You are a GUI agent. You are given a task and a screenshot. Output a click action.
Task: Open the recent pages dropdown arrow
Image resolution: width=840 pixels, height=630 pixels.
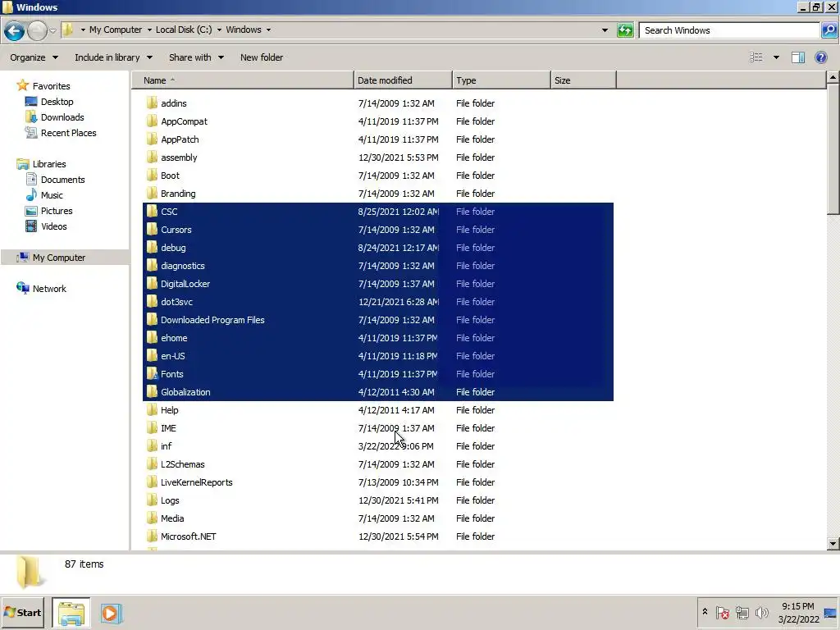pos(52,31)
